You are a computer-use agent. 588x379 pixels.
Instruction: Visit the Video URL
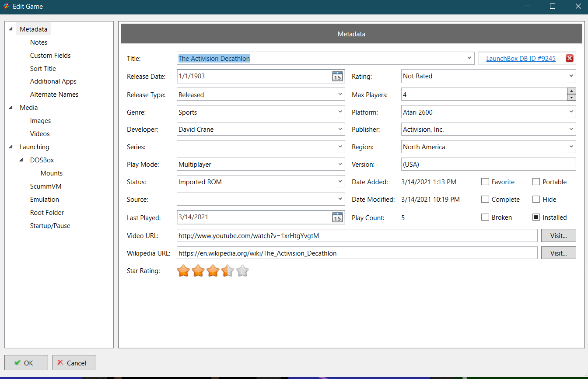[558, 235]
